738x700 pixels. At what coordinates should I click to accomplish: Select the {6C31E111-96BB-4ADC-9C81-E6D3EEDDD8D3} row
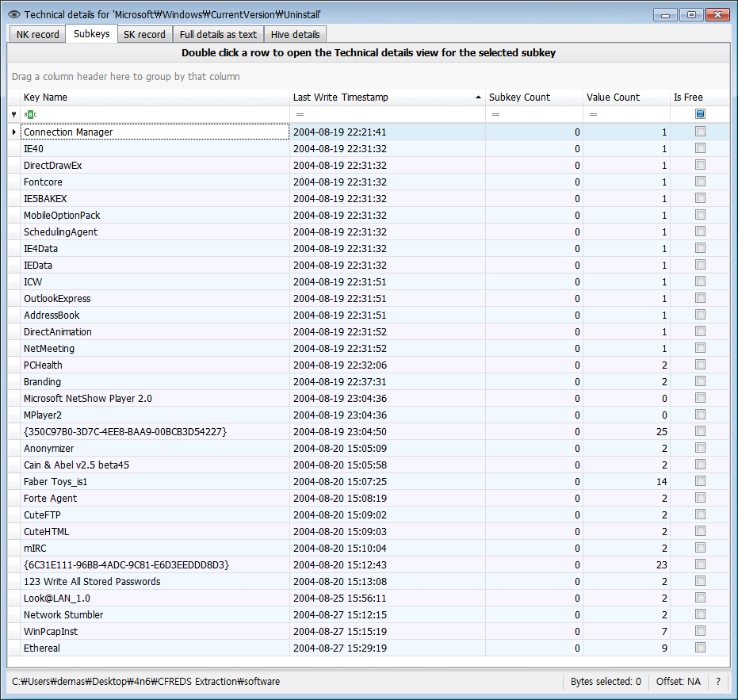tap(369, 565)
